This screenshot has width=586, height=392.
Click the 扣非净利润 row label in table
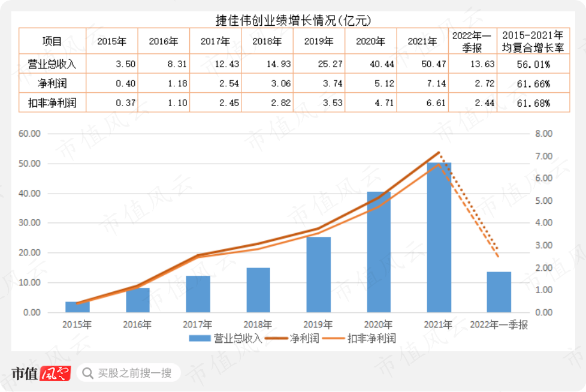coord(52,102)
